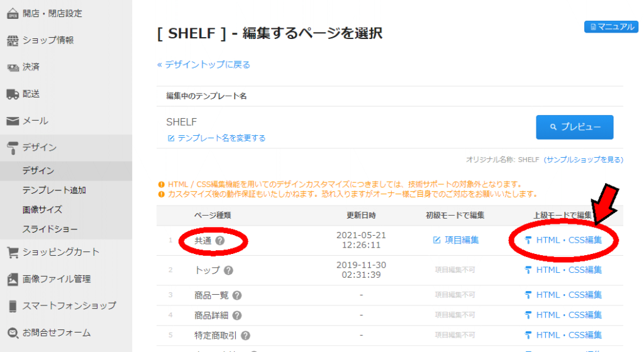
Task: Open サンプルショップを見る link
Action: click(583, 160)
